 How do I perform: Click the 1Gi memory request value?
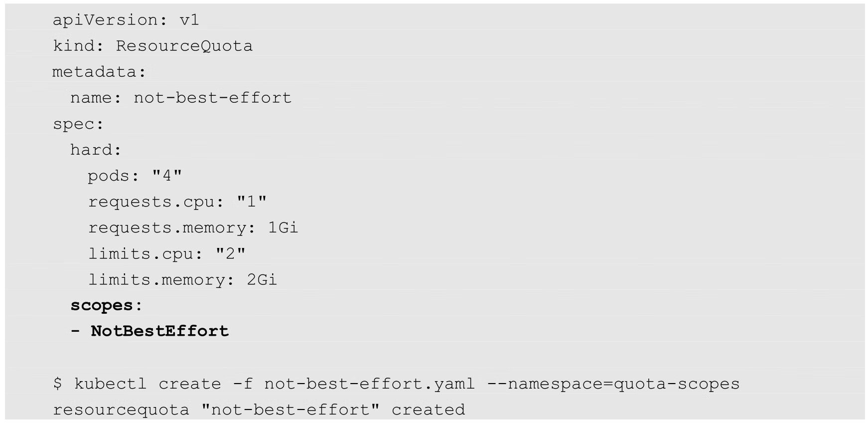pyautogui.click(x=283, y=227)
